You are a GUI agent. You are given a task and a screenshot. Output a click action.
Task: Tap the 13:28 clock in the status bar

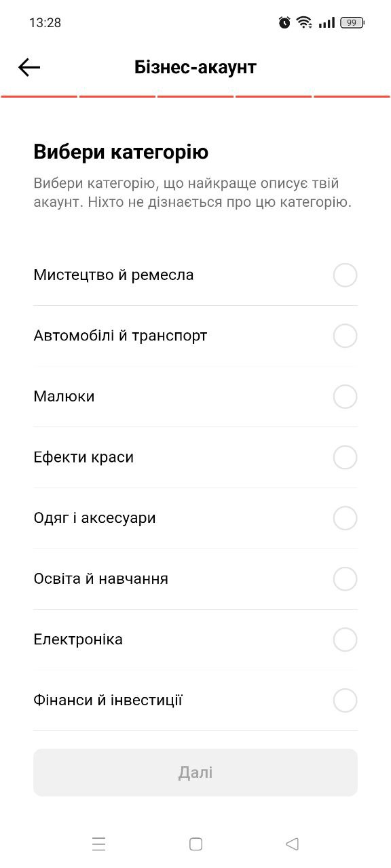(x=45, y=22)
